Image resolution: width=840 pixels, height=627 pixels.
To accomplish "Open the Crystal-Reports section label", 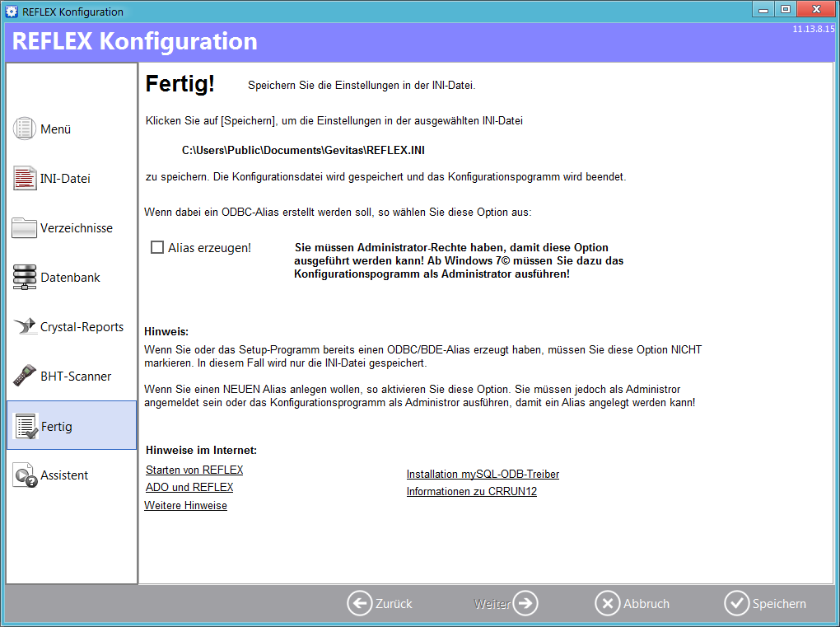I will point(82,327).
